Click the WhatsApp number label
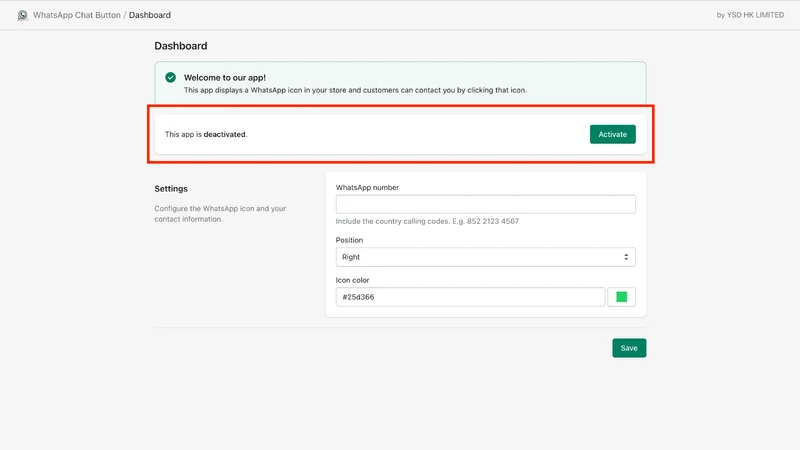Image resolution: width=800 pixels, height=450 pixels. 367,187
